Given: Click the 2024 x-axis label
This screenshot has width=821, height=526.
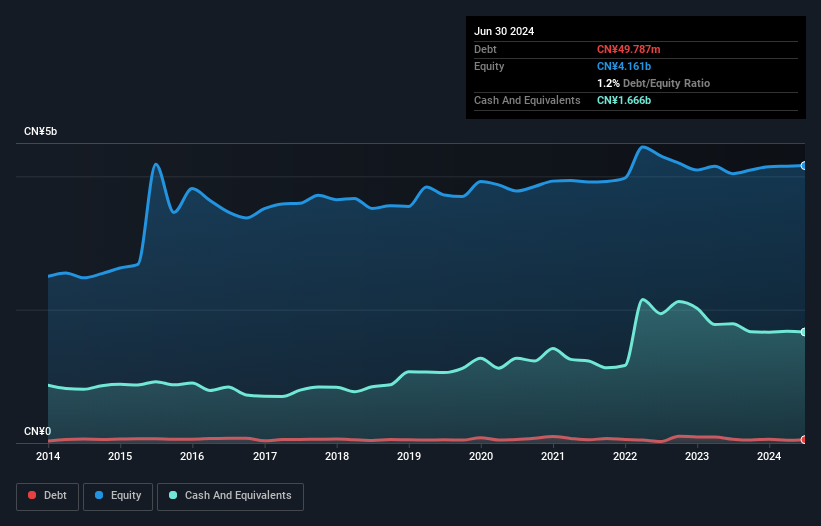Looking at the screenshot, I should 769,456.
